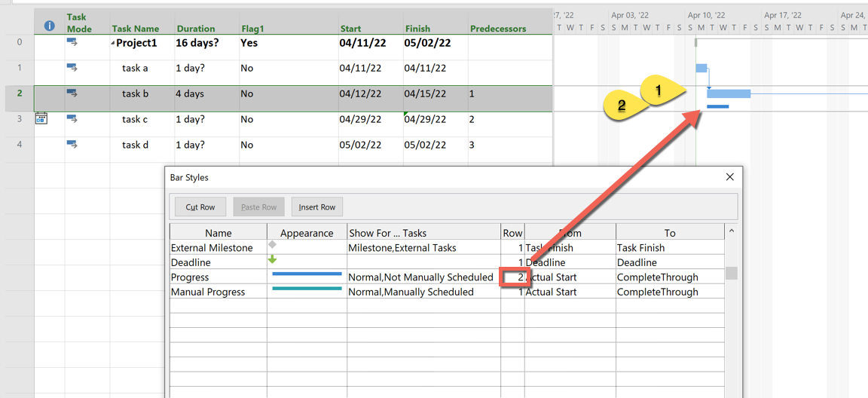Click the auto-schedule icon for task c
Image resolution: width=868 pixels, height=398 pixels.
click(x=72, y=118)
